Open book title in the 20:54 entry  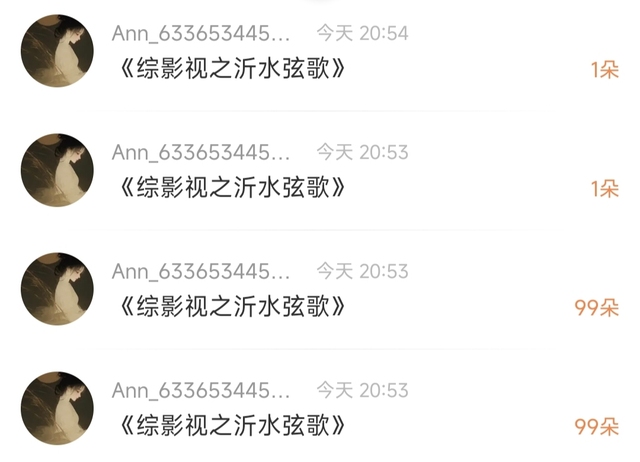(233, 68)
